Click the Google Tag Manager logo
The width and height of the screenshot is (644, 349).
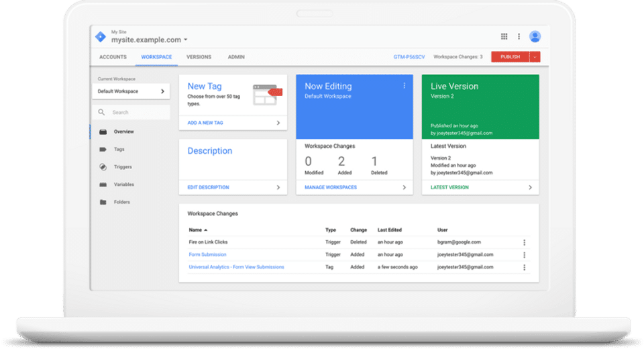pyautogui.click(x=101, y=37)
